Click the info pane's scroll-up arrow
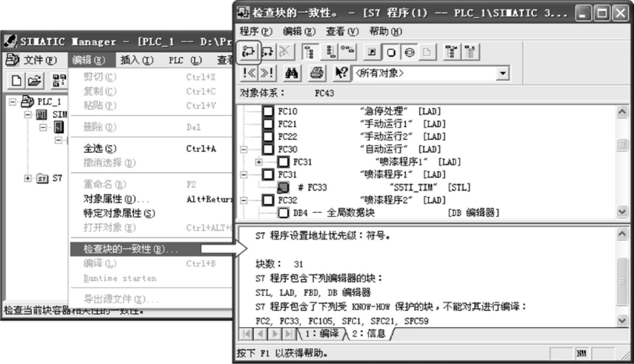The width and height of the screenshot is (634, 364). 622,234
